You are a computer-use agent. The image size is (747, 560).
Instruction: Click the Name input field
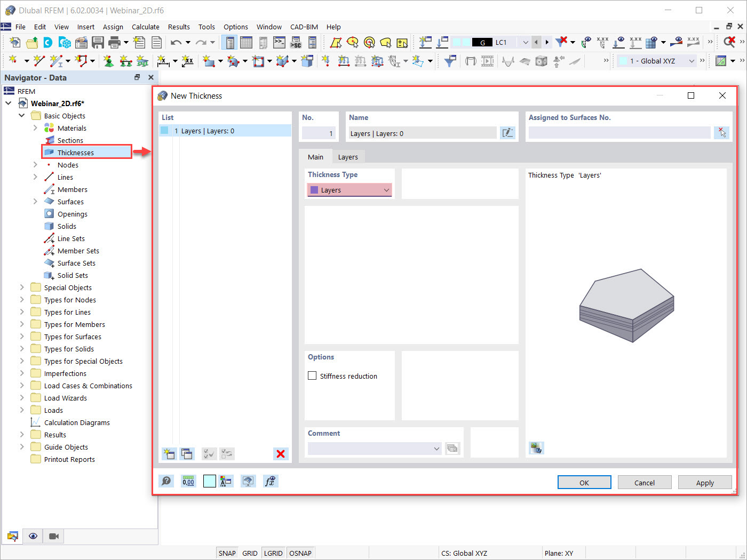423,133
